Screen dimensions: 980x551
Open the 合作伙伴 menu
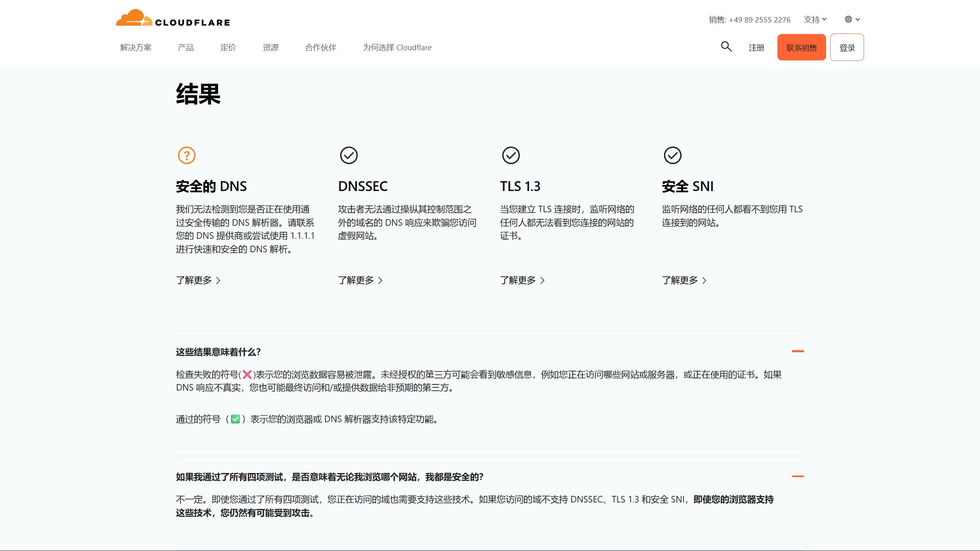pyautogui.click(x=321, y=47)
